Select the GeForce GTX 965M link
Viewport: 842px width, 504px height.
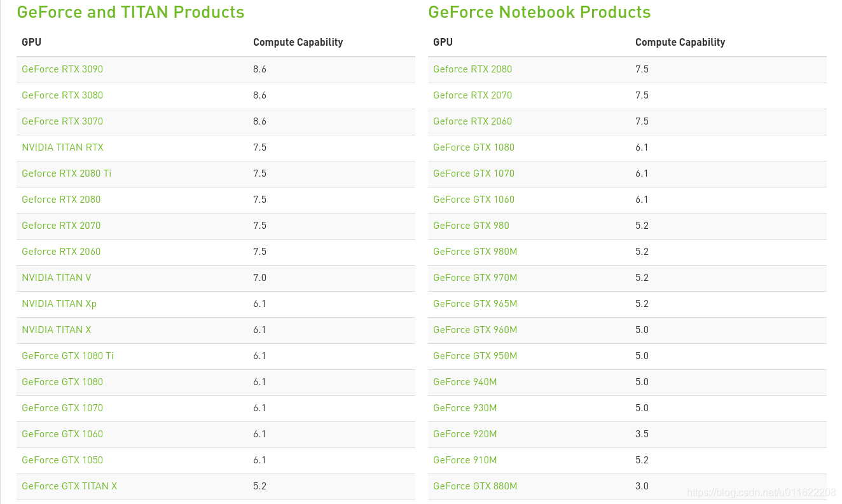click(x=475, y=304)
